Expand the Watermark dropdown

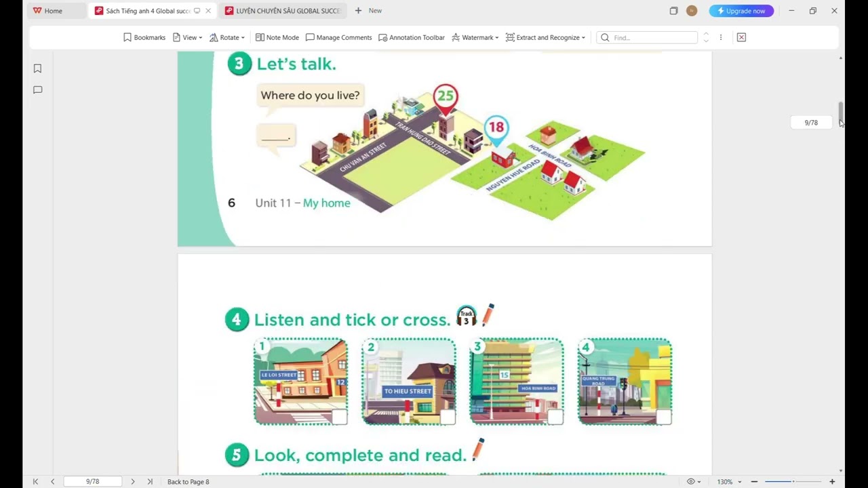pos(475,38)
